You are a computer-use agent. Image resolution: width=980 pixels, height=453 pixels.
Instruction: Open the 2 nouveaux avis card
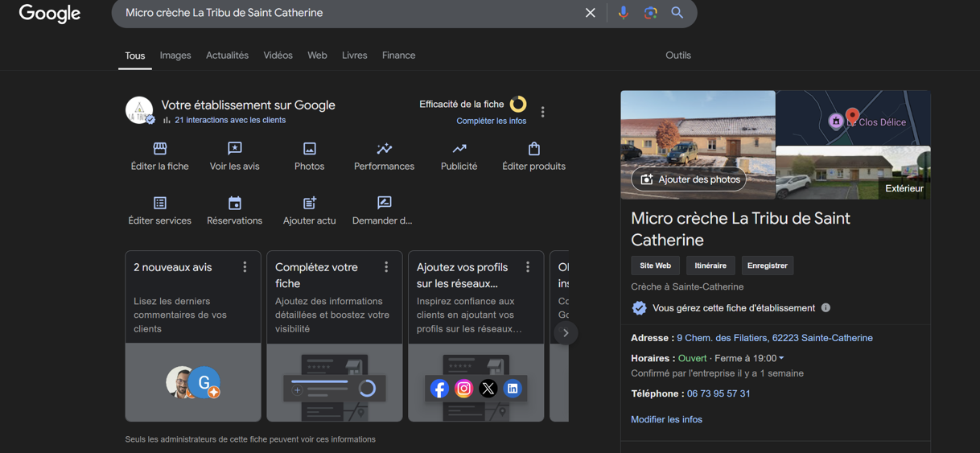[193, 336]
